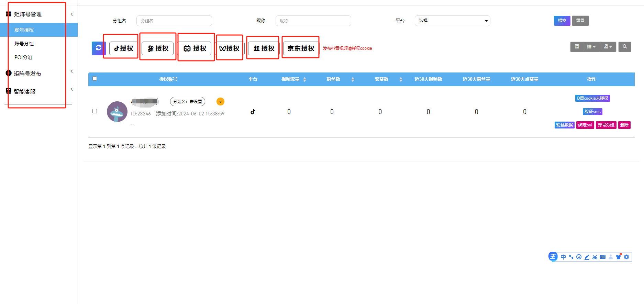Check the select-all header checkbox
Viewport: 644px width, 304px height.
tap(95, 79)
